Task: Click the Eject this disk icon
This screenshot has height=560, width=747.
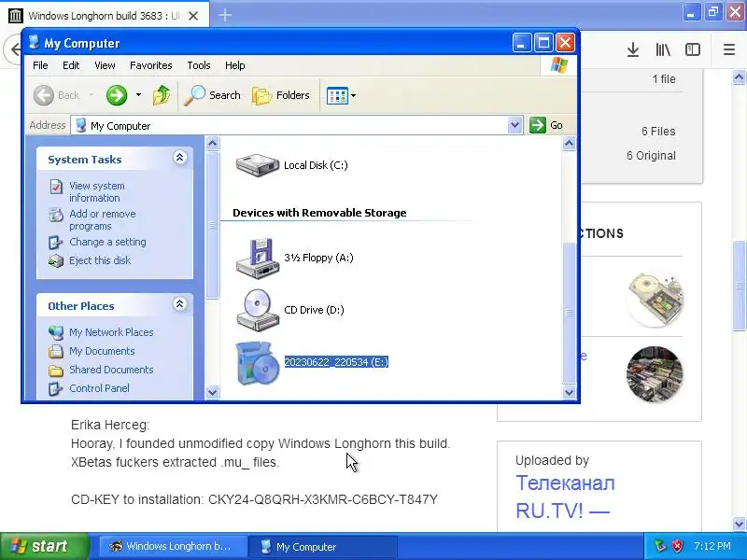Action: tap(56, 261)
